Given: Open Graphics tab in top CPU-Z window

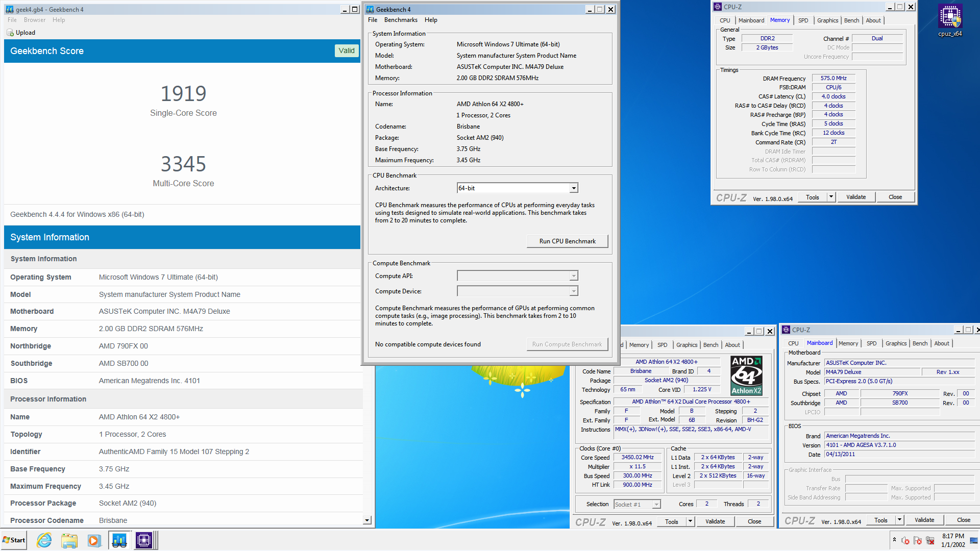Looking at the screenshot, I should [x=827, y=20].
